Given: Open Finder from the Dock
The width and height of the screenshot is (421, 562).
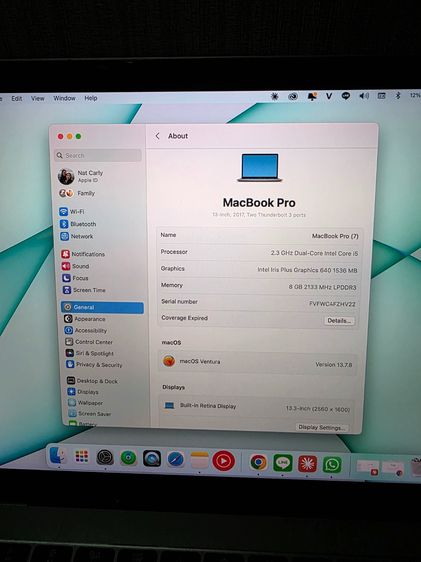Looking at the screenshot, I should [x=58, y=456].
